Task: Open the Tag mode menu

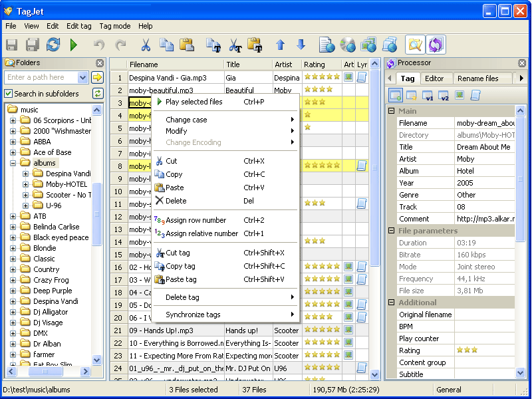Action: coord(114,26)
